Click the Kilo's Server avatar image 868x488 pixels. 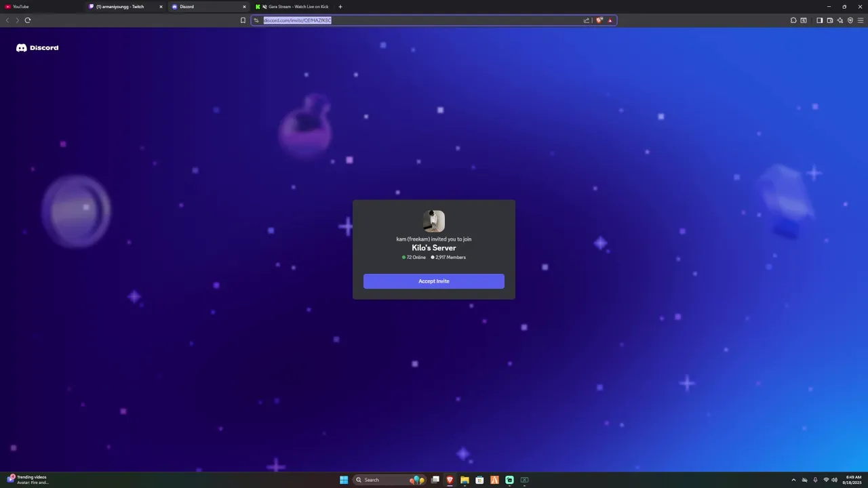coord(434,221)
